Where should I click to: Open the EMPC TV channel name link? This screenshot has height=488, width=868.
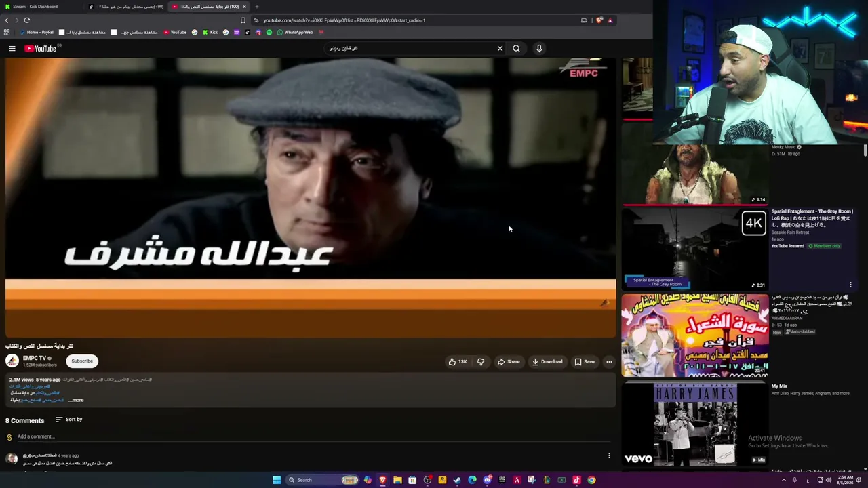[35, 358]
